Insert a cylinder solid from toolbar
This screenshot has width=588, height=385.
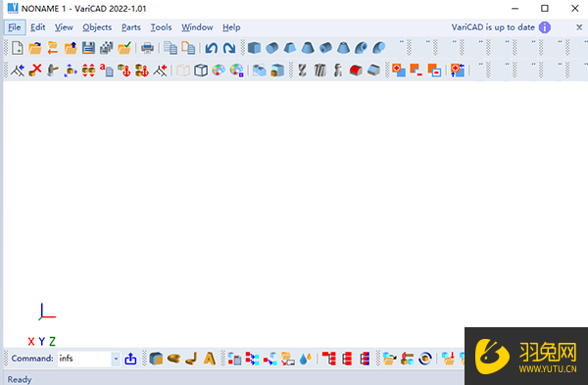click(x=272, y=48)
